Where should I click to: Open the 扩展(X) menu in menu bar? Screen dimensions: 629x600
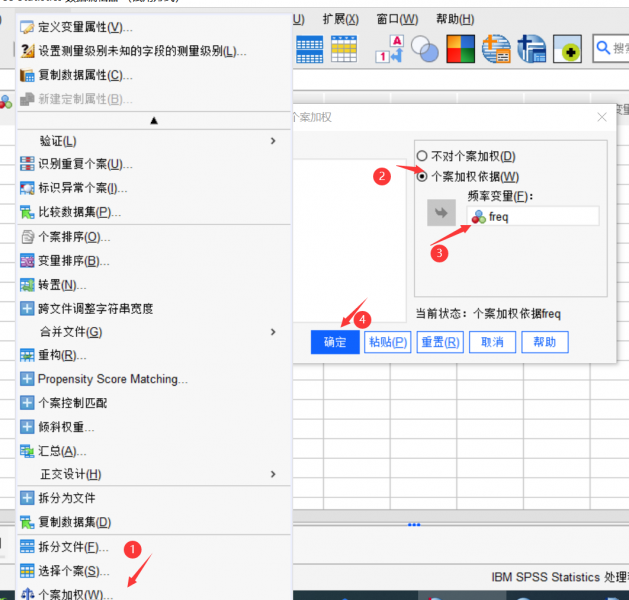pos(341,19)
